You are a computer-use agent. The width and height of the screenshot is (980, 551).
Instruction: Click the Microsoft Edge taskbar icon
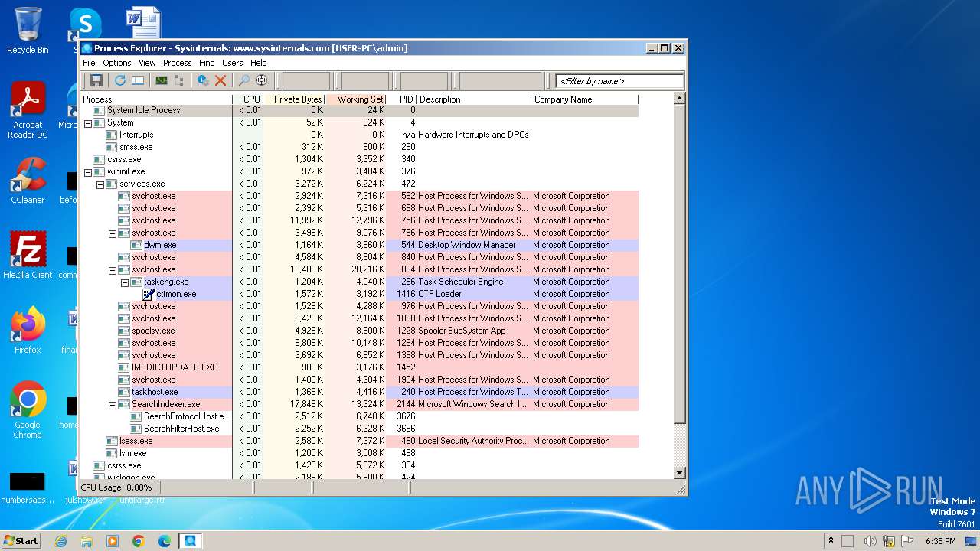coord(165,541)
